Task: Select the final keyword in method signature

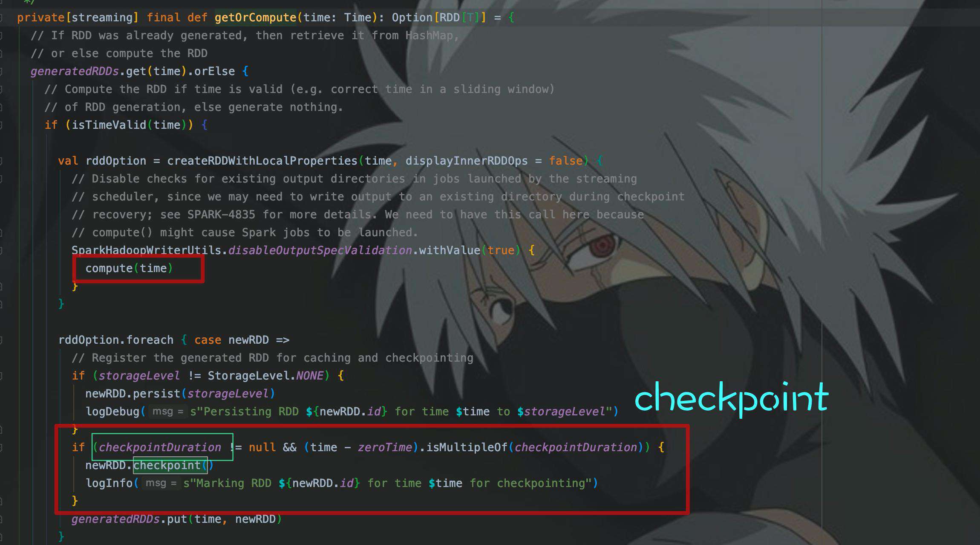Action: coord(163,17)
